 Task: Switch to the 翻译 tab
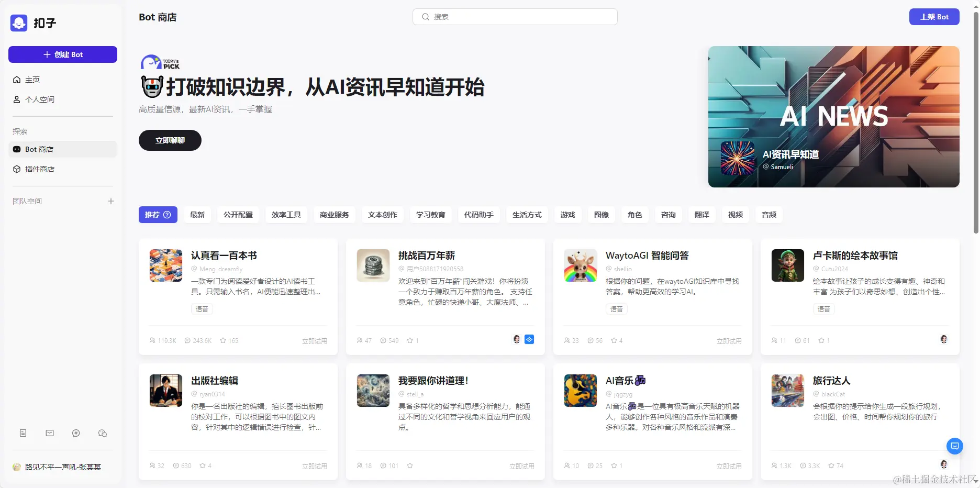click(702, 215)
